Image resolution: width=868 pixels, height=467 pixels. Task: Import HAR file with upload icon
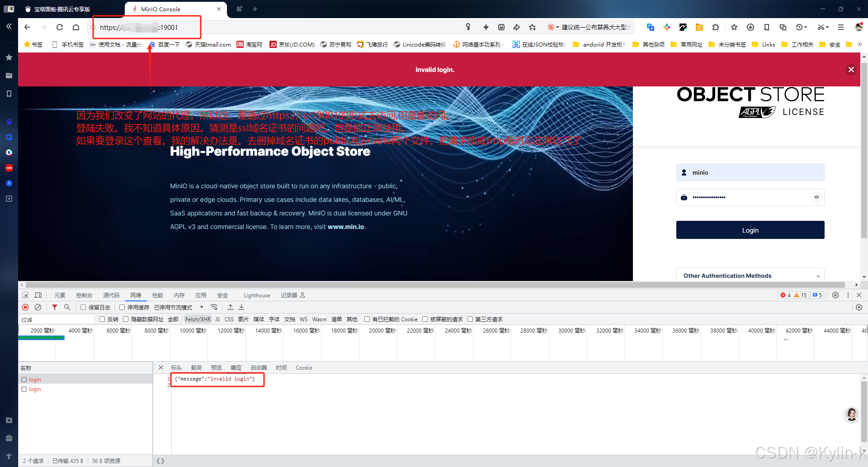[x=231, y=307]
